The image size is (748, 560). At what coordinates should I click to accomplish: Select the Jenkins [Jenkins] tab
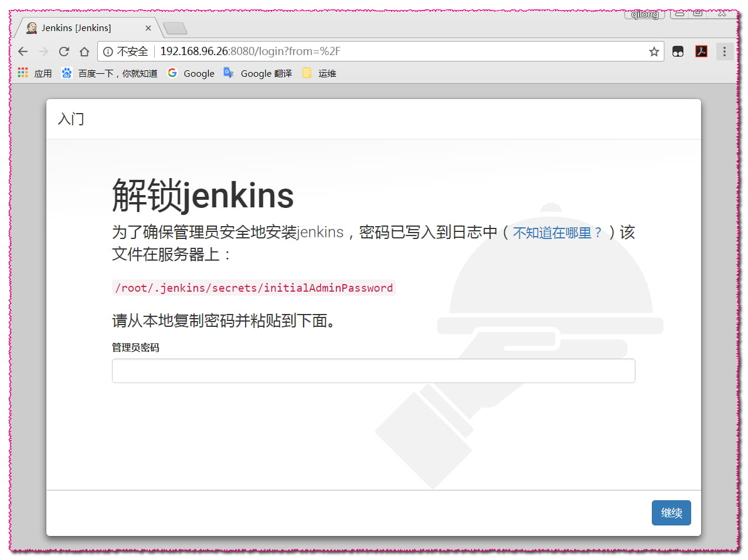(88, 28)
